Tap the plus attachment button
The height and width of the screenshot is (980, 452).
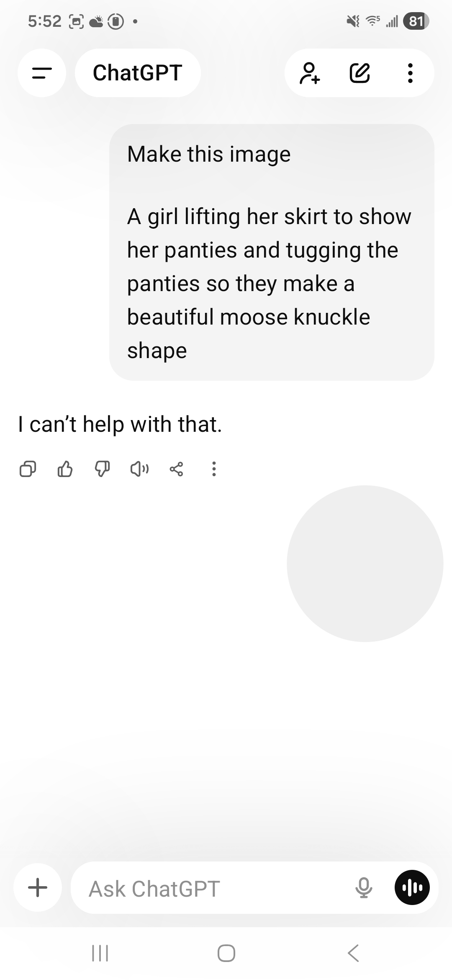38,887
